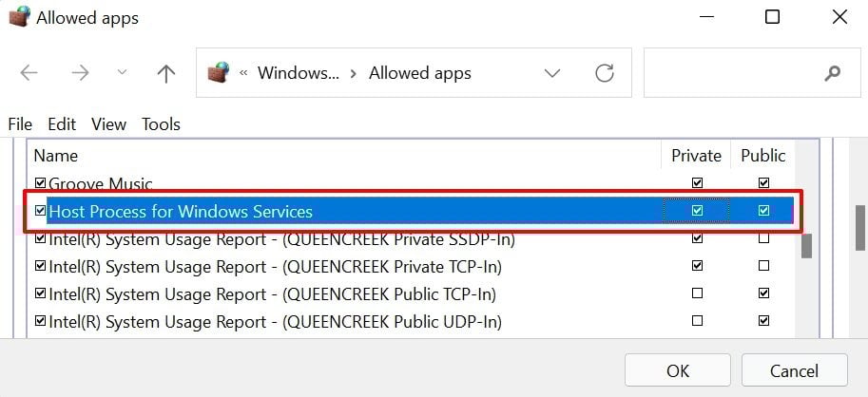Viewport: 868px width, 397px height.
Task: Open recent locations dropdown arrow
Action: click(x=122, y=73)
